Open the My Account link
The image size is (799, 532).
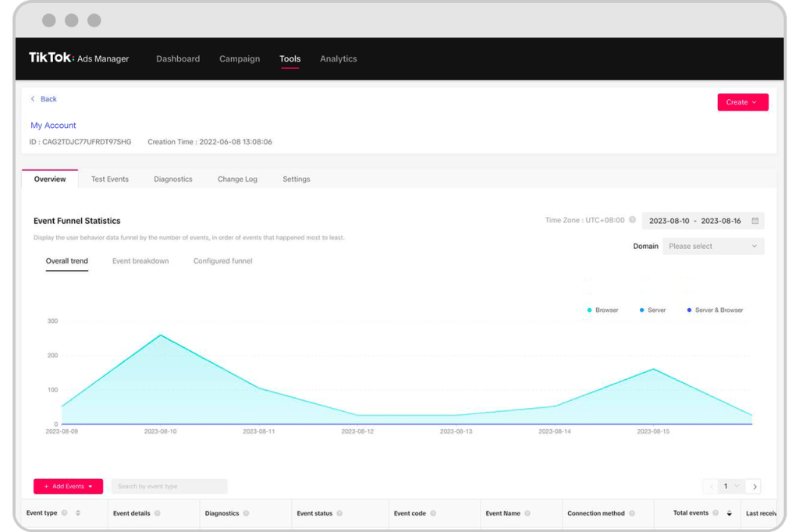pos(53,126)
